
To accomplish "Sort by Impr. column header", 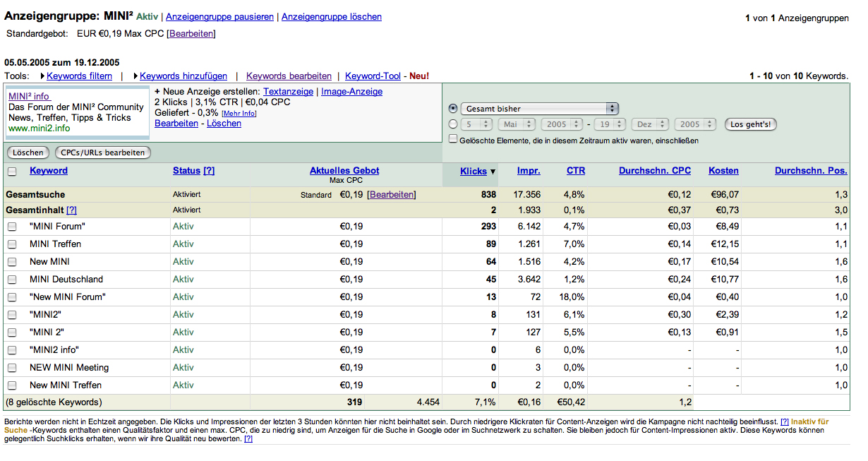I will click(x=529, y=171).
